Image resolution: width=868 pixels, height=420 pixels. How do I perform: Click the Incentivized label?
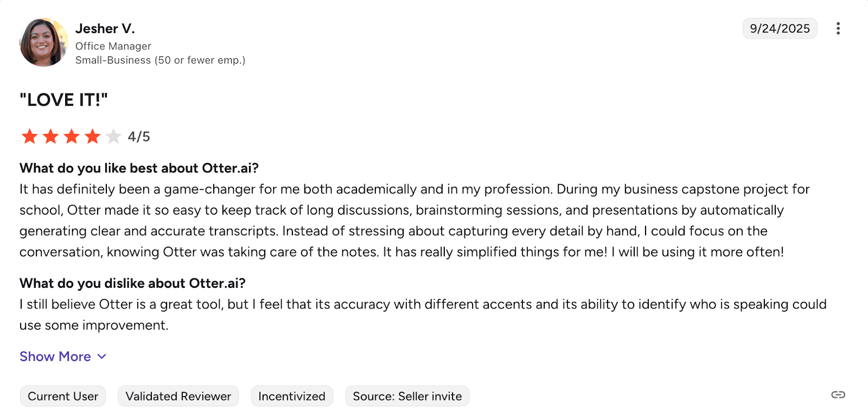click(292, 396)
